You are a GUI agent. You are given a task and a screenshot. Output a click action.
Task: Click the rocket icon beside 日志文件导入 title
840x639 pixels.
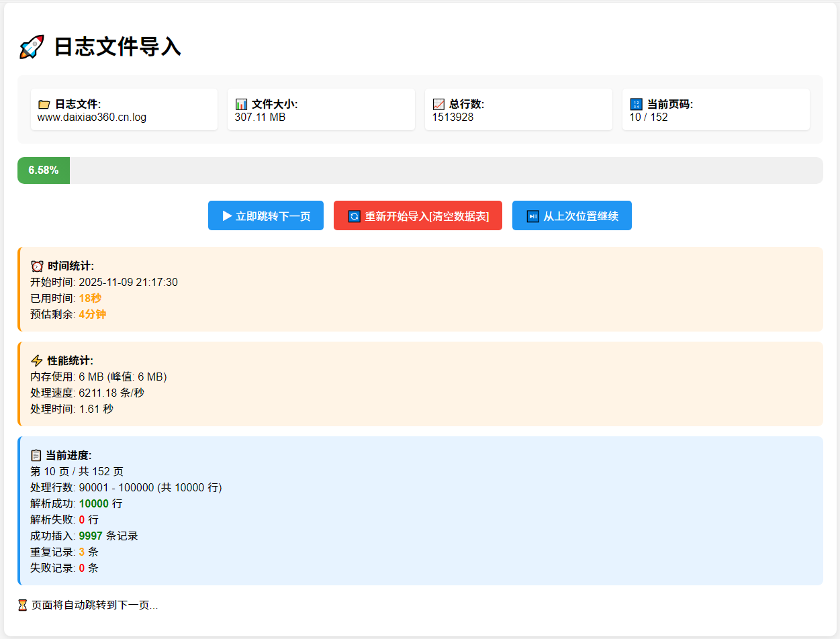tap(31, 46)
